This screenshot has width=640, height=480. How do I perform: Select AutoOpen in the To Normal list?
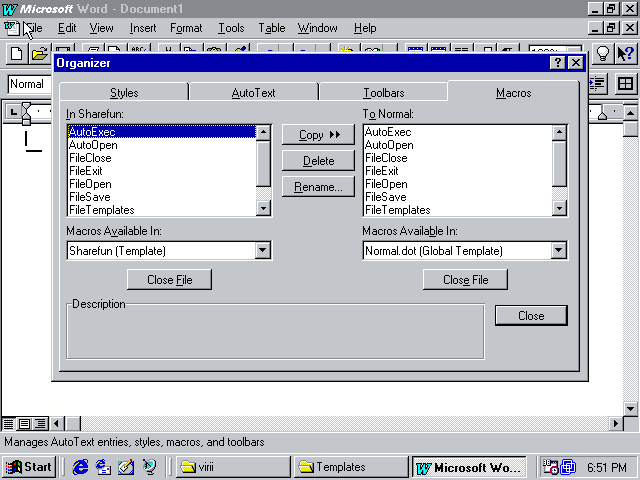[458, 145]
